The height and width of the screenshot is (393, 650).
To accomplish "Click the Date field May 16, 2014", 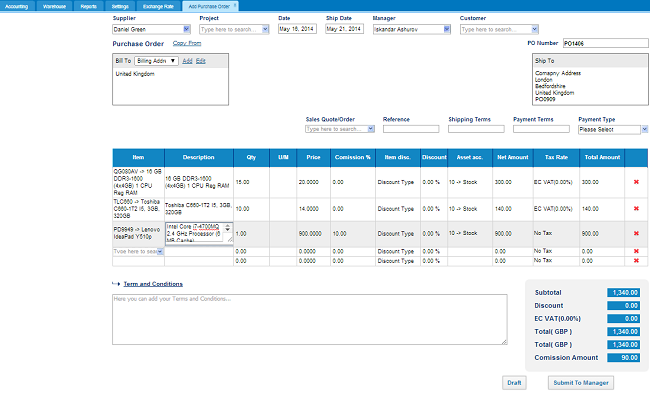I will [x=297, y=29].
